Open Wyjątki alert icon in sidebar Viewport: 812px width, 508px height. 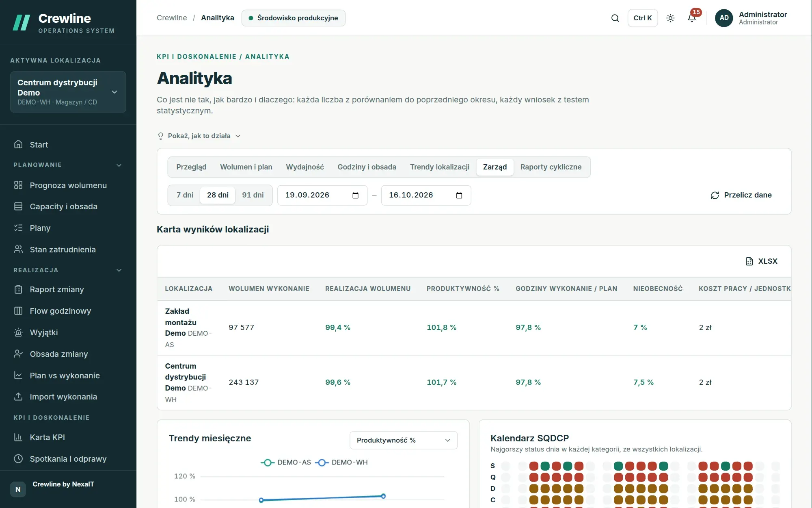(x=18, y=332)
